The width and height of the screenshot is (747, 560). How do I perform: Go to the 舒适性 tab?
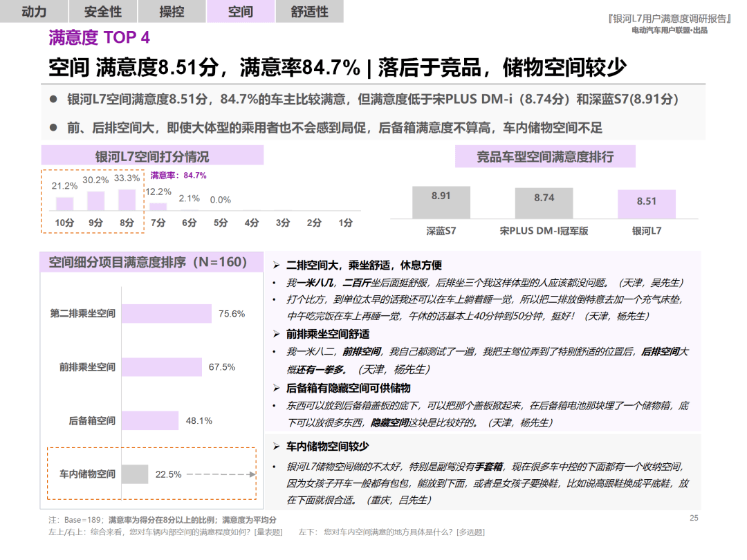coord(309,11)
